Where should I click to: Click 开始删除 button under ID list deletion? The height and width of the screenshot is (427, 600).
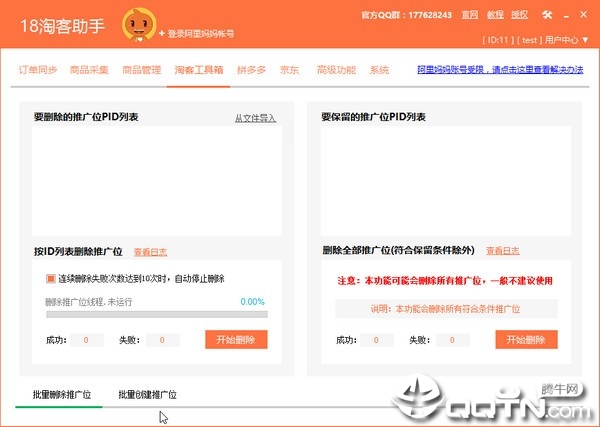pos(236,339)
